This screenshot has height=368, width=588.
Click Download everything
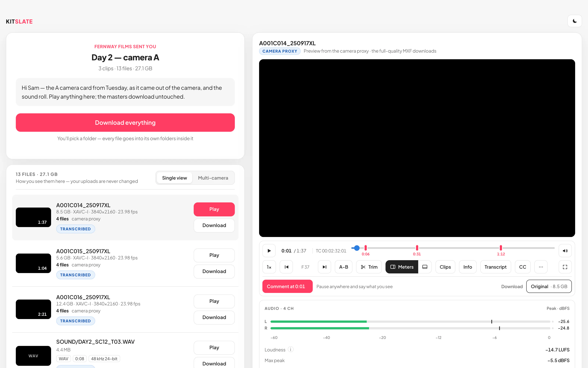coord(125,123)
